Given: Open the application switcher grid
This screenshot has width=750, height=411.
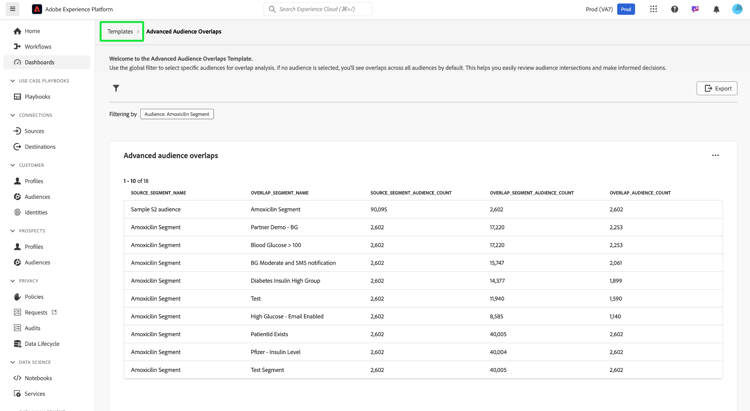Looking at the screenshot, I should (653, 9).
